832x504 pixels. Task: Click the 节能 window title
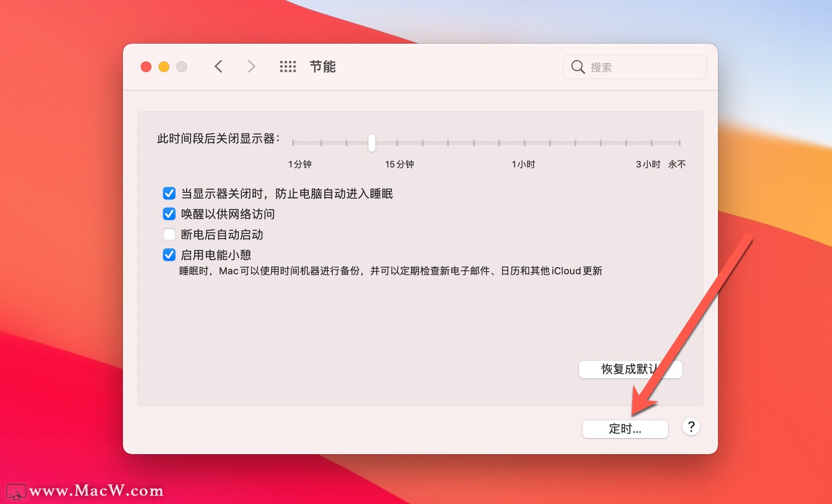pyautogui.click(x=322, y=67)
